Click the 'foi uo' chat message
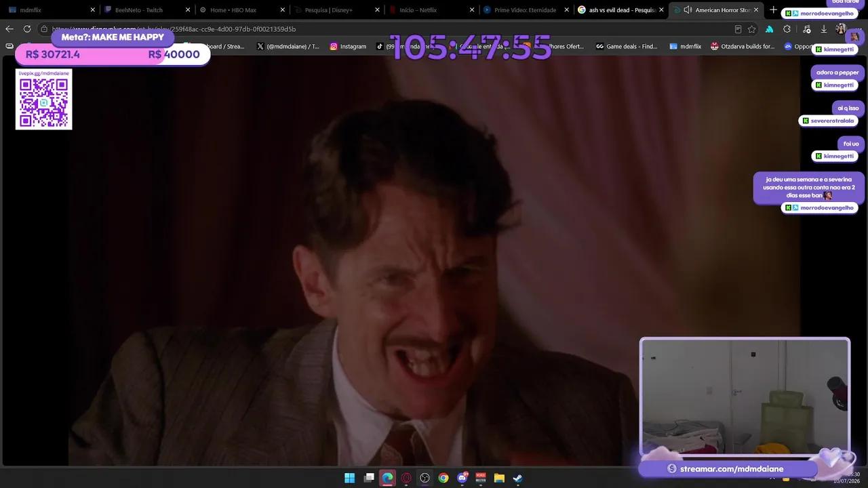The width and height of the screenshot is (868, 488). pos(850,144)
